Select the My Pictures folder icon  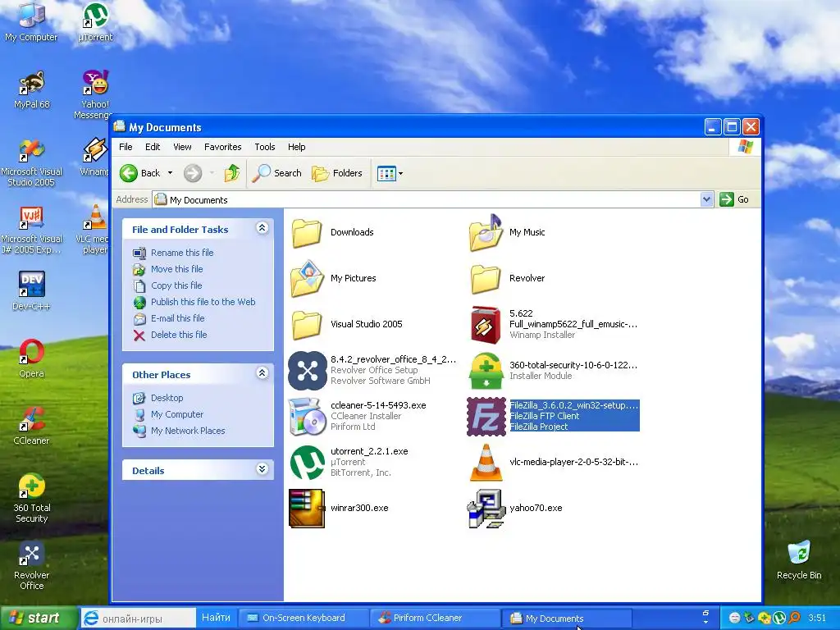coord(307,279)
